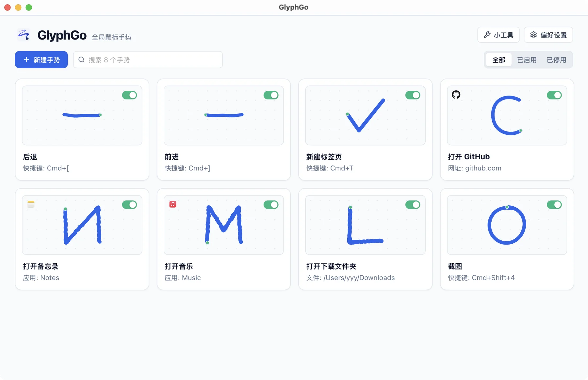
Task: Click the 打开下载文件夹 card title
Action: 331,266
